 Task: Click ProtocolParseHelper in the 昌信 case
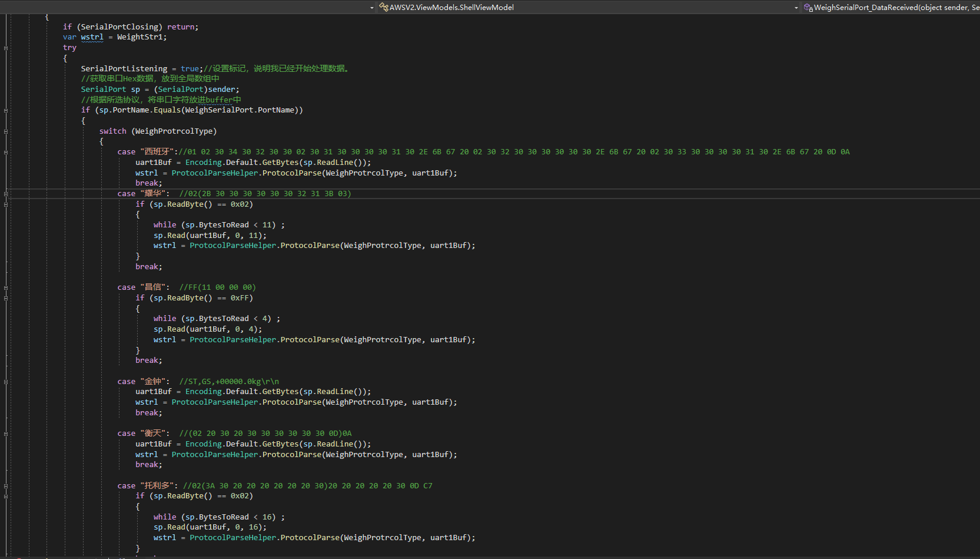tap(233, 340)
